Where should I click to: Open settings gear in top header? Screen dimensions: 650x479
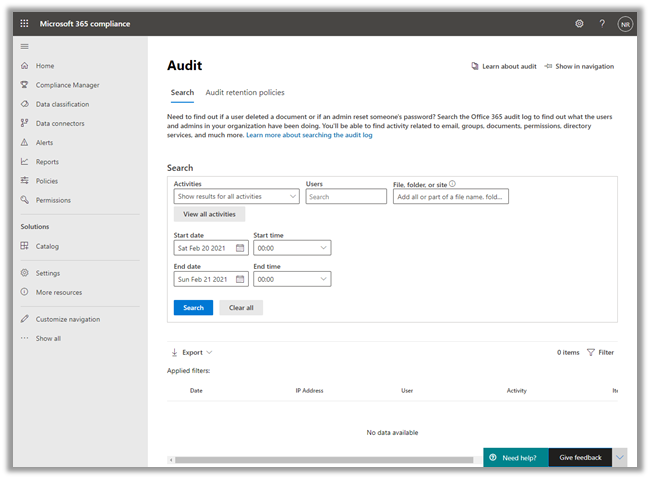pos(579,23)
